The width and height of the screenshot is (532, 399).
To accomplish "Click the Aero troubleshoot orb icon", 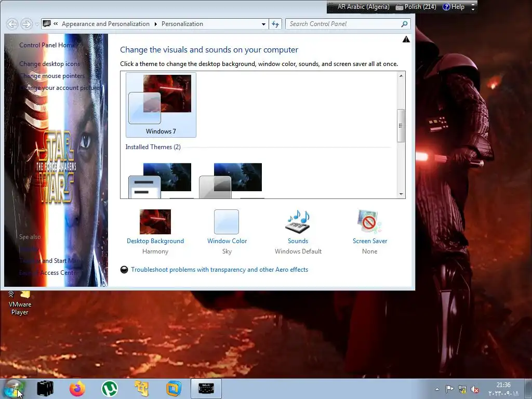I will (124, 270).
